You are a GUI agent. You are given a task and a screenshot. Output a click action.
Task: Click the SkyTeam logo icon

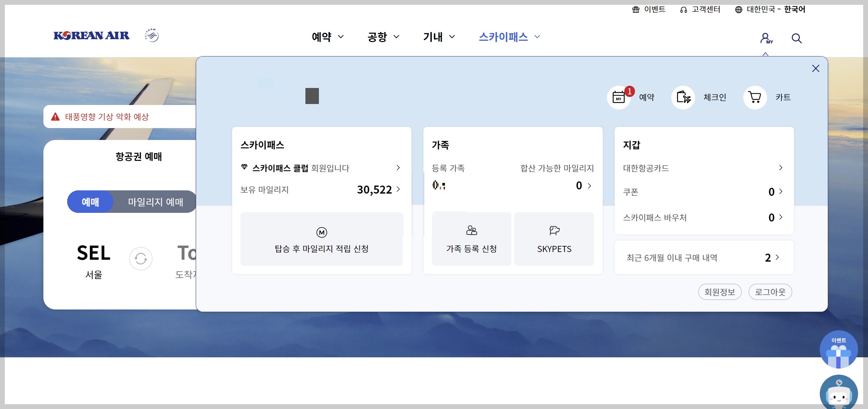(152, 35)
